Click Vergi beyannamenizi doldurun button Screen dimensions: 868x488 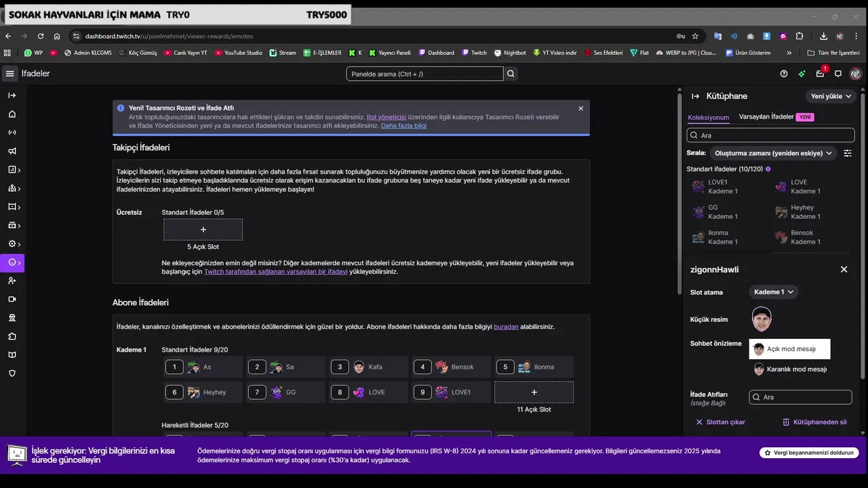point(809,452)
